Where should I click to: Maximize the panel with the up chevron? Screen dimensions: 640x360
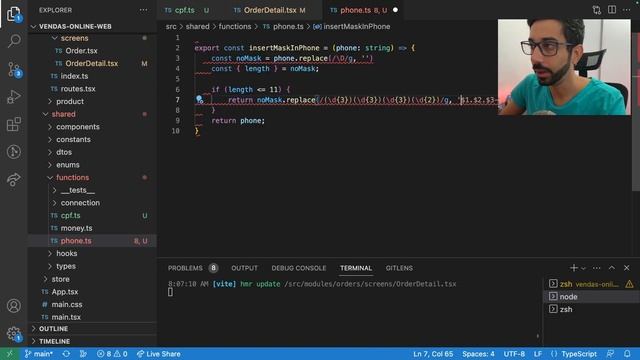(611, 268)
